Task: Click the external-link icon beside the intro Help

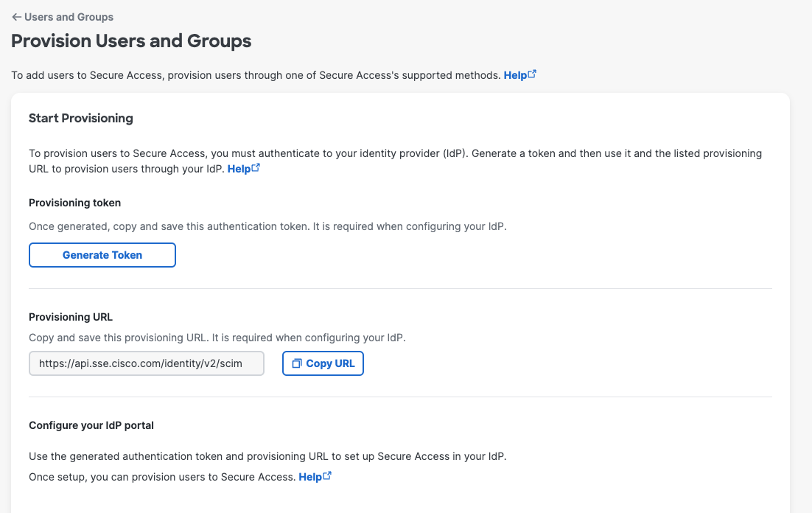Action: click(532, 74)
